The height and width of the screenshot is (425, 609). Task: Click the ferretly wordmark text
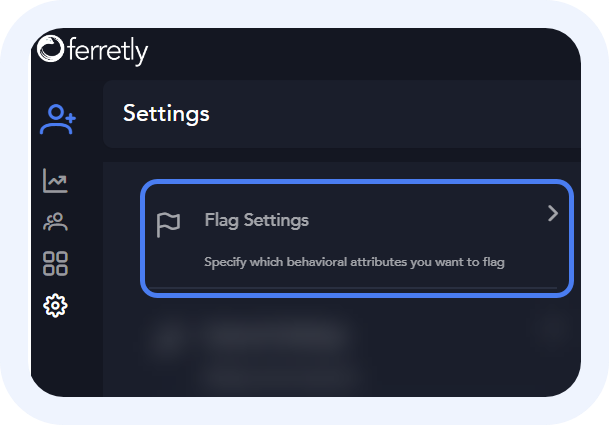106,50
